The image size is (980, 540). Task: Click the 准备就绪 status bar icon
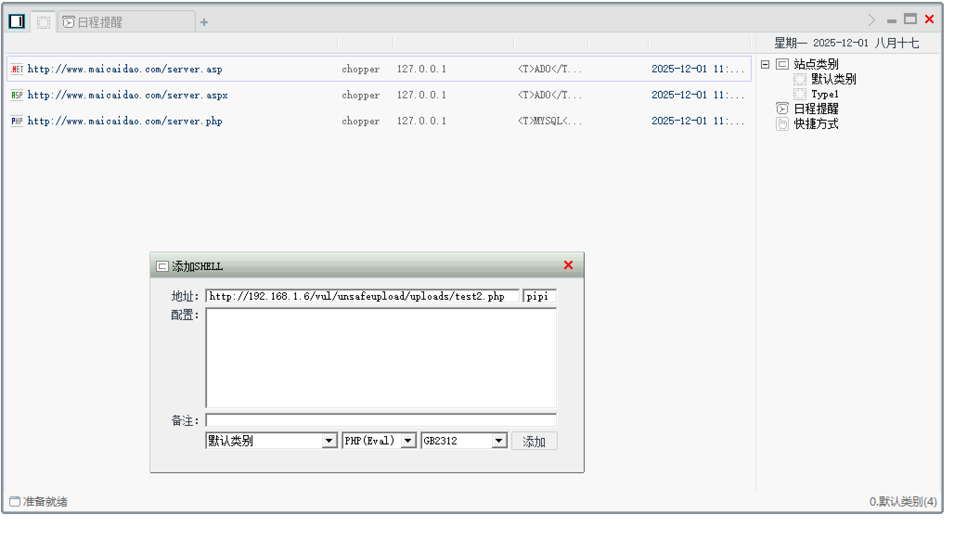tap(15, 501)
